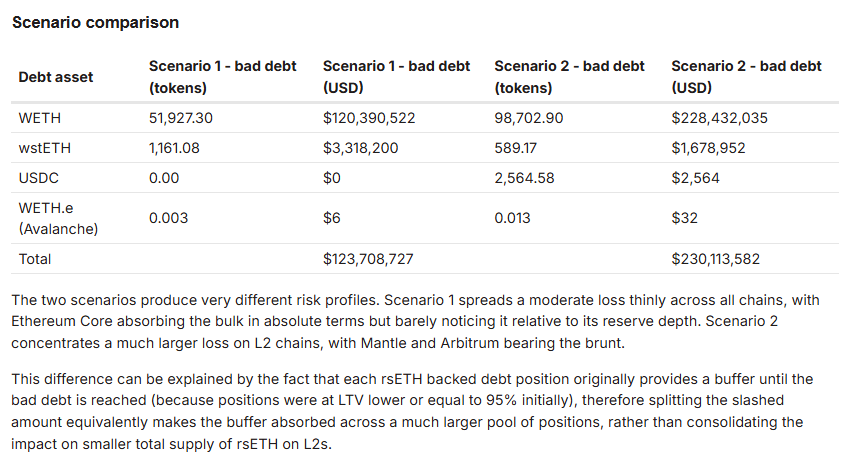The height and width of the screenshot is (461, 847).
Task: Select Scenario 1 bad debt USD header
Action: tap(397, 76)
